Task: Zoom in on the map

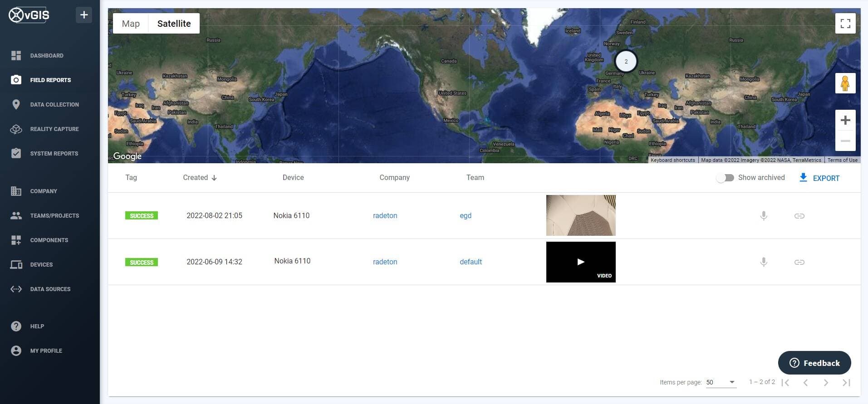Action: click(x=845, y=120)
